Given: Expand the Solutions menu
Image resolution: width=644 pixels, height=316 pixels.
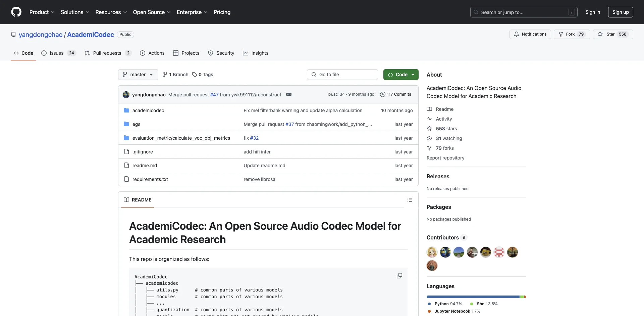Looking at the screenshot, I should [75, 12].
